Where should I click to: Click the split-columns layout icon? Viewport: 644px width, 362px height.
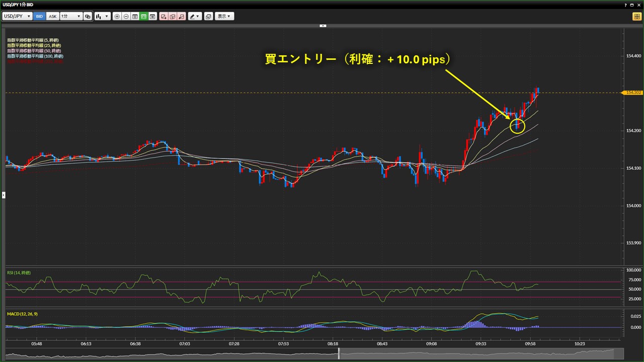(x=135, y=16)
